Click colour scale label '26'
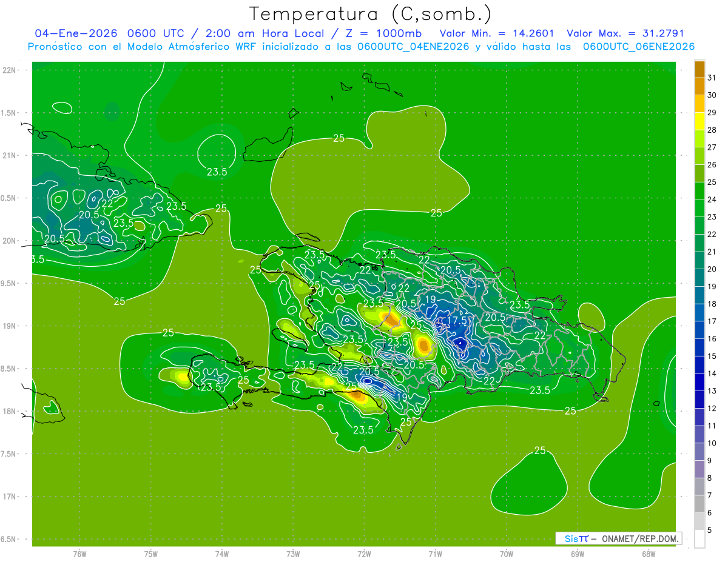 click(x=712, y=165)
